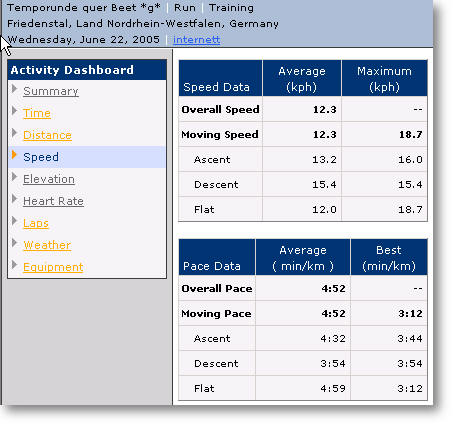
Task: Follow the internett user link
Action: click(x=196, y=40)
